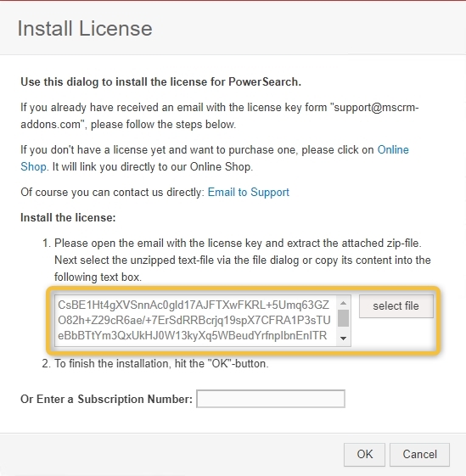Image resolution: width=466 pixels, height=476 pixels.
Task: Click step 2 text about hitting the OK-button
Action: (x=161, y=363)
